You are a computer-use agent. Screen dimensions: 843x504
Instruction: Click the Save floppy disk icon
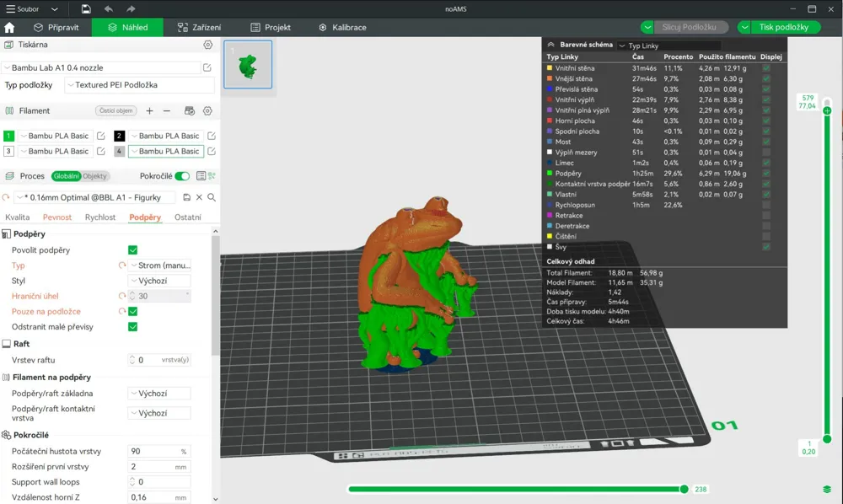86,8
